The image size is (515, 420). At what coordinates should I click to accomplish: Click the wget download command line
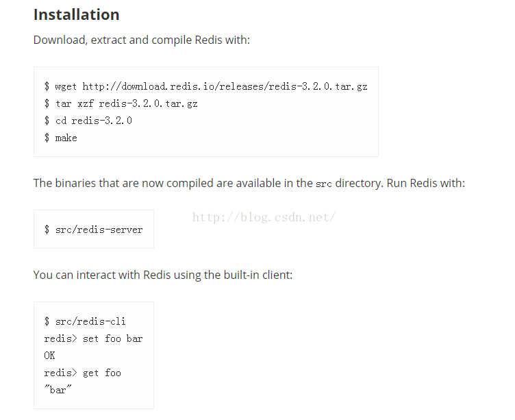206,86
